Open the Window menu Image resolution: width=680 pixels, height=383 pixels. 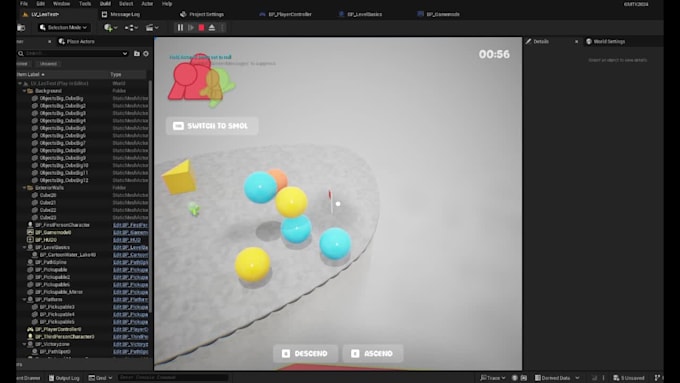[61, 3]
